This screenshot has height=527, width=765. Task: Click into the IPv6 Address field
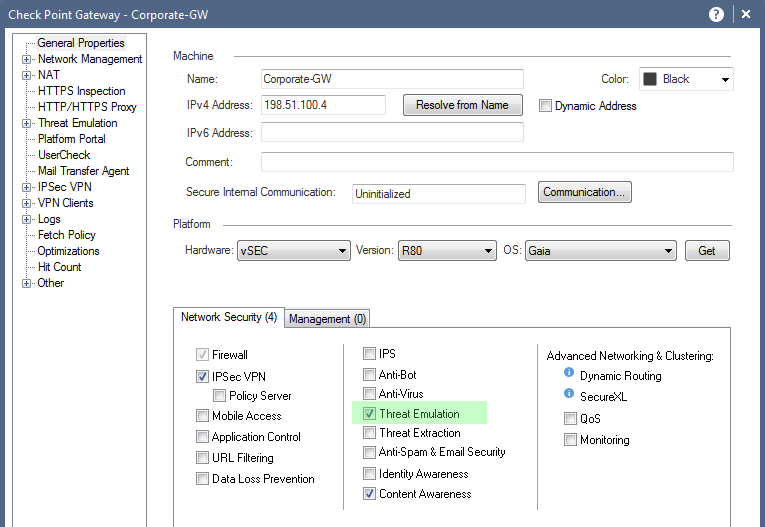tap(392, 132)
